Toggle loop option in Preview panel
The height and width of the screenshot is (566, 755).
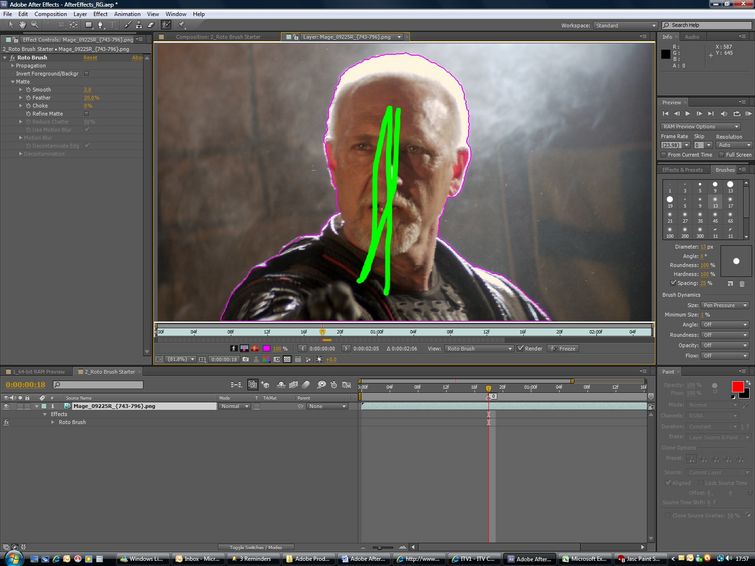(736, 113)
